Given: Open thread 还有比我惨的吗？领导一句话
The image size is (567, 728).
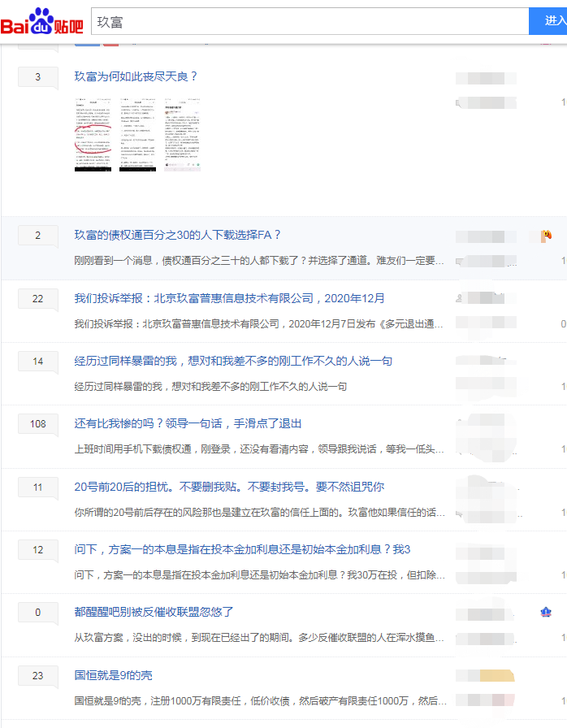Looking at the screenshot, I should [188, 423].
